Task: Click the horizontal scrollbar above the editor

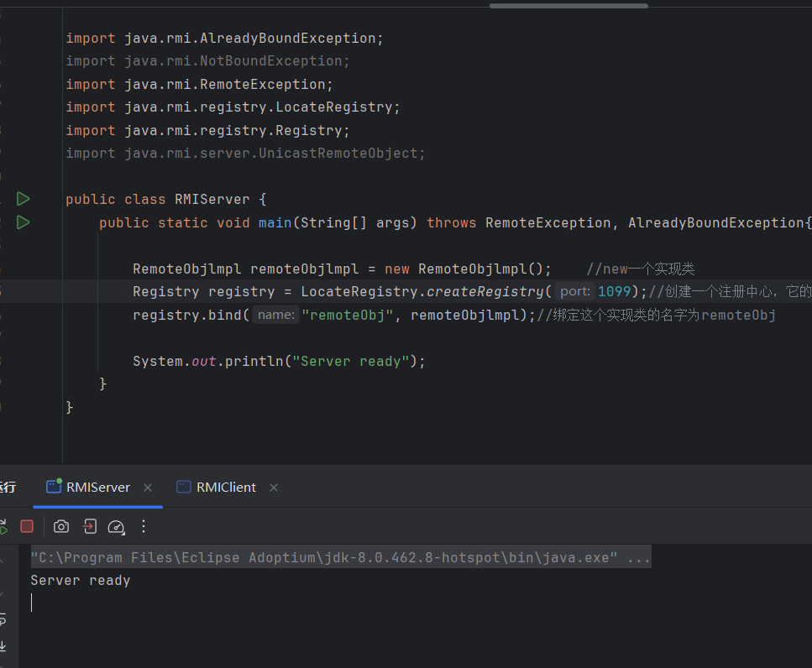Action: click(568, 5)
